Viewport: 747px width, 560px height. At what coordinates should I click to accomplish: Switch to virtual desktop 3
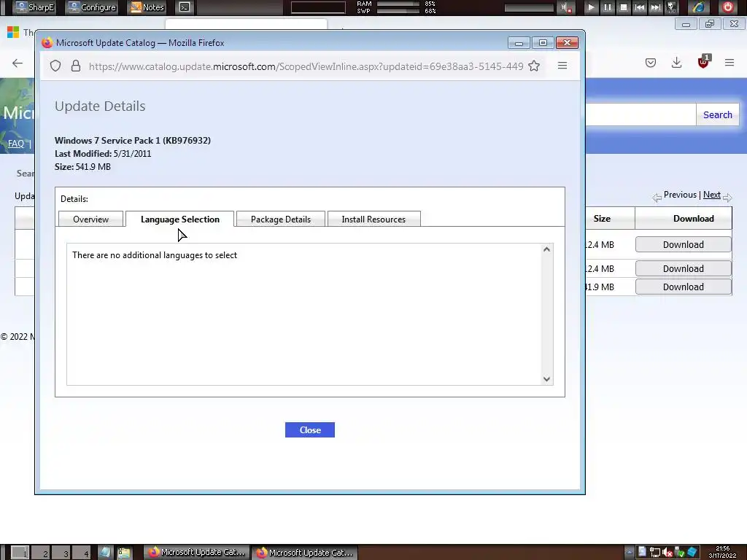pos(61,553)
